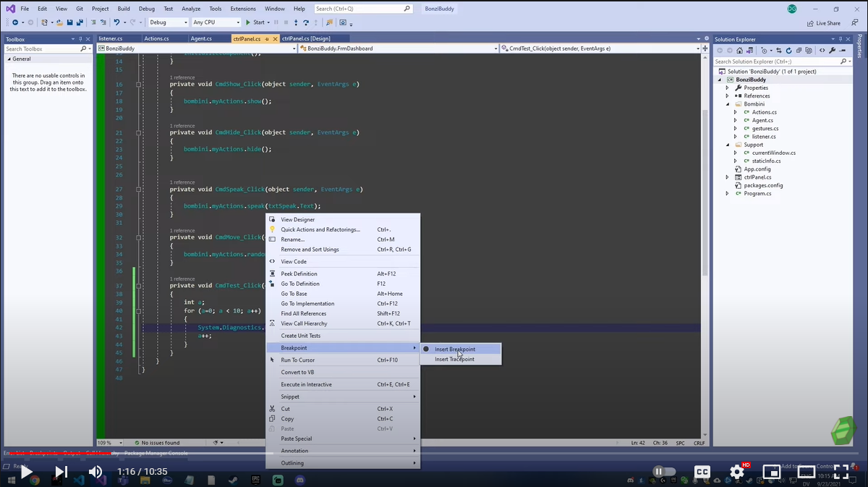Click the Save All toolbar icon
This screenshot has height=487, width=868.
[79, 22]
